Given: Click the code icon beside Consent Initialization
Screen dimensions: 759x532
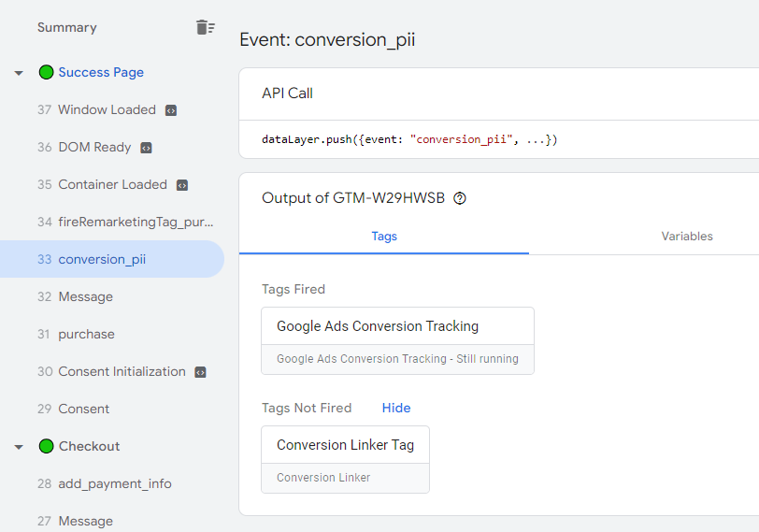Looking at the screenshot, I should (x=200, y=372).
